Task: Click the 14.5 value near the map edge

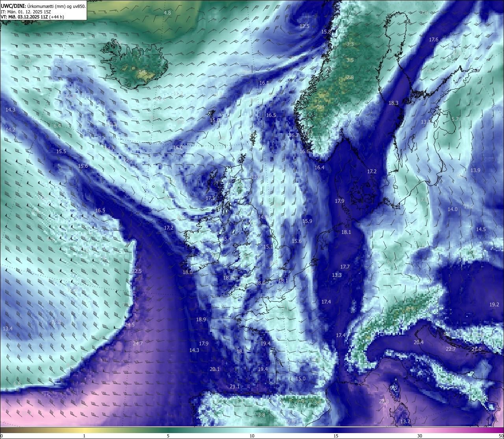Action: click(x=481, y=230)
